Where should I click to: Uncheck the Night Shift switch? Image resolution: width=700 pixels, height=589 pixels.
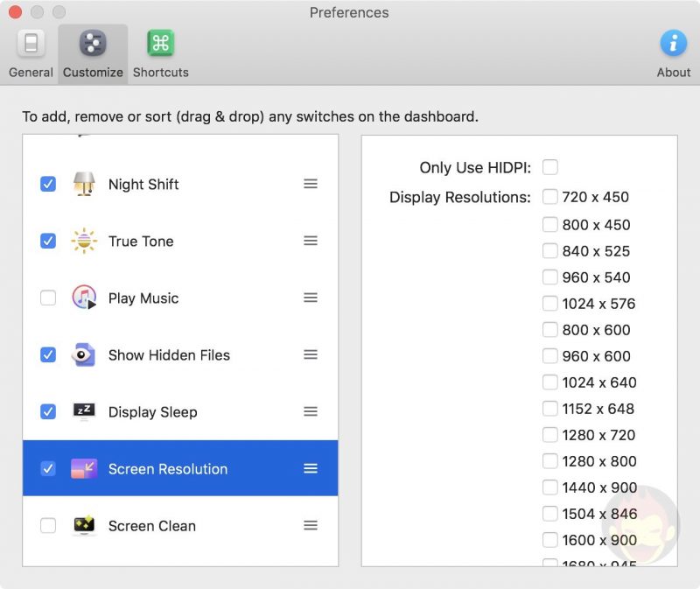48,184
